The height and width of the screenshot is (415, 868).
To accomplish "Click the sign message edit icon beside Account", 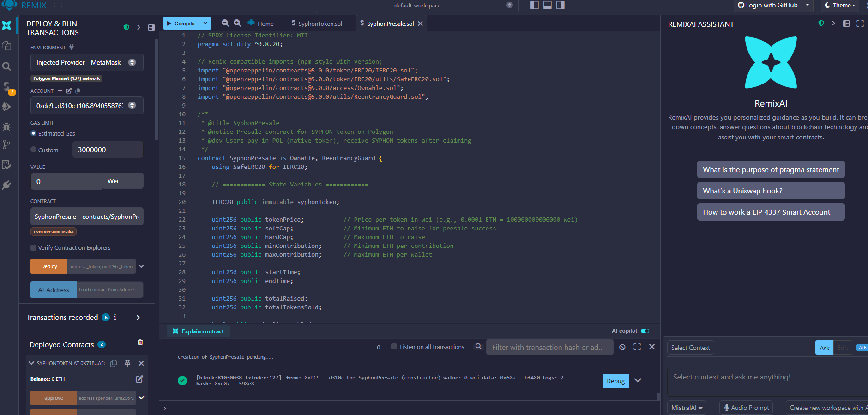I will click(x=69, y=91).
